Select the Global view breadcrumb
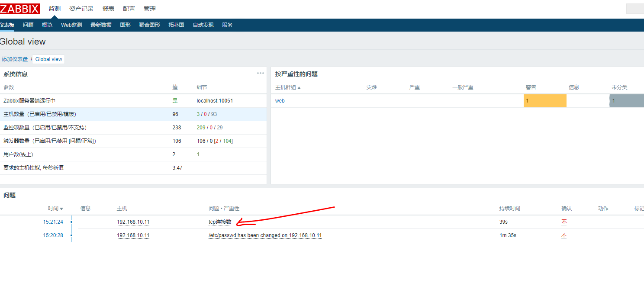The height and width of the screenshot is (302, 644). (x=48, y=59)
